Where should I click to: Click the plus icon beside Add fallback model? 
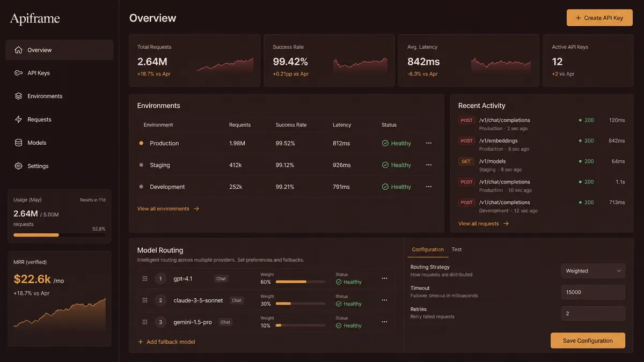coord(141,342)
